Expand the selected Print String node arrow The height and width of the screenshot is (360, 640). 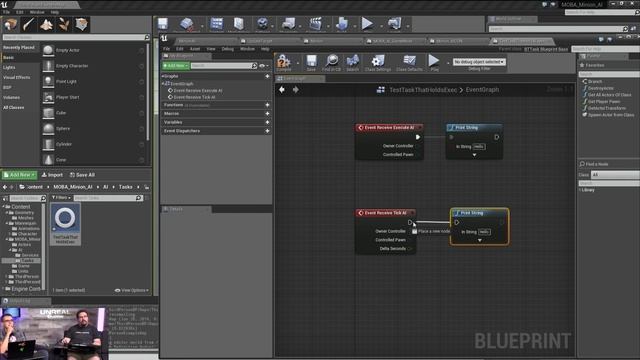[x=480, y=240]
